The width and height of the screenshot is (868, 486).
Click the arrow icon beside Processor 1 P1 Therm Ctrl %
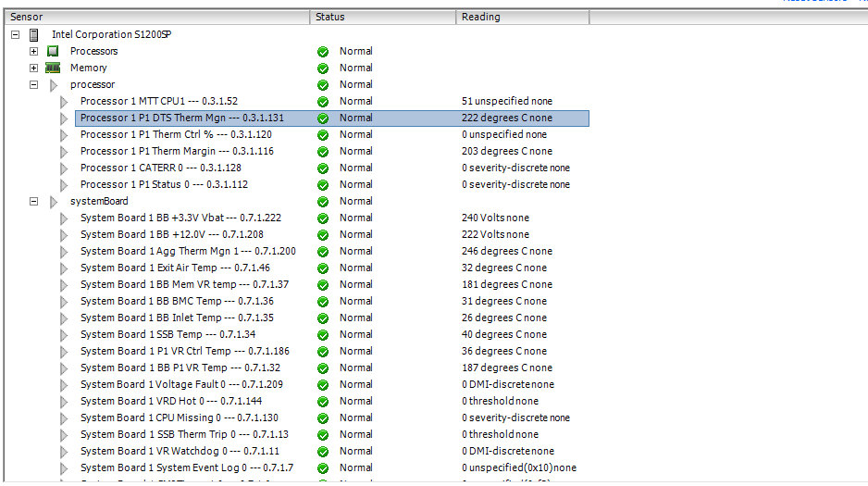pyautogui.click(x=64, y=135)
